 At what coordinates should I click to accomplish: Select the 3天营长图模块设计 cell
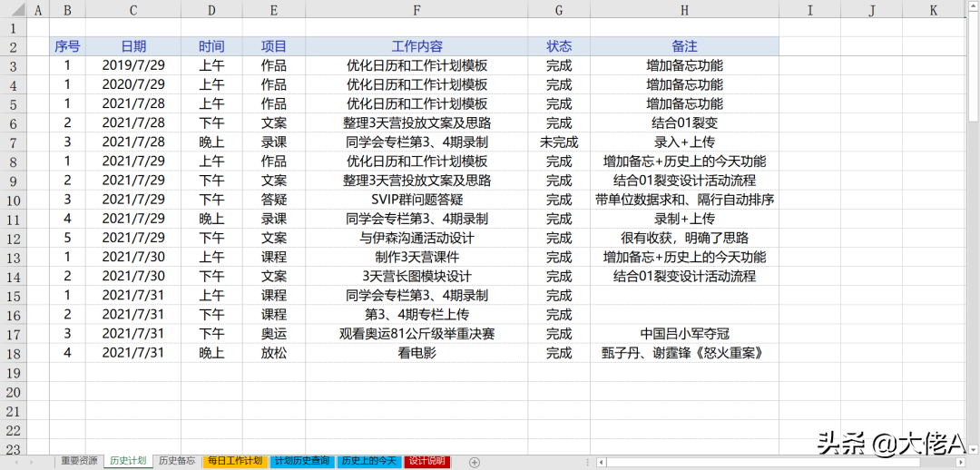click(x=416, y=276)
